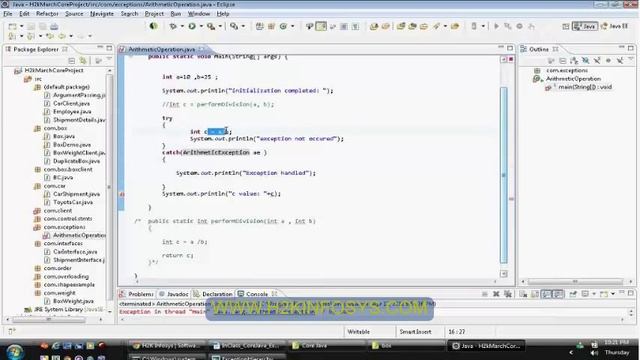Open dropdown arrow beside Run button
This screenshot has height=360, width=640.
coord(201,27)
